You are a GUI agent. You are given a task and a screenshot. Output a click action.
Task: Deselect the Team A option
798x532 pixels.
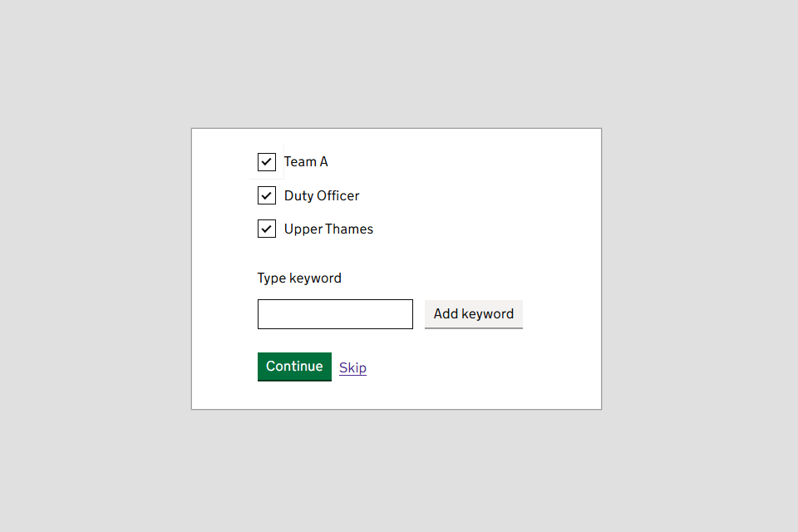[x=267, y=162]
